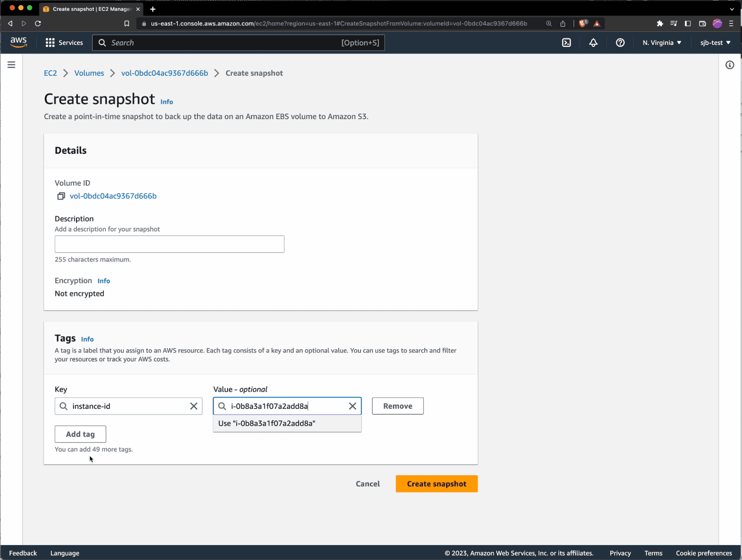Go to Volumes breadcrumb
Screen dimensions: 742x560
tap(89, 73)
